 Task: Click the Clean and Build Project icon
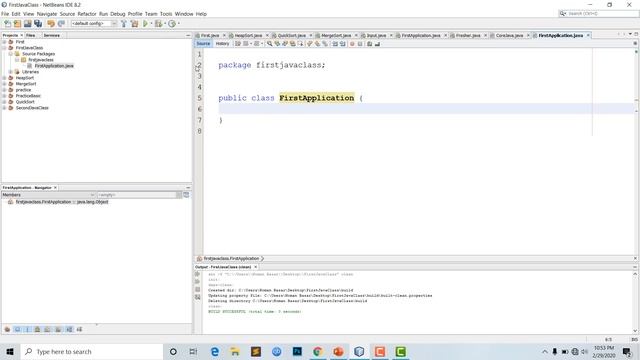[x=134, y=24]
